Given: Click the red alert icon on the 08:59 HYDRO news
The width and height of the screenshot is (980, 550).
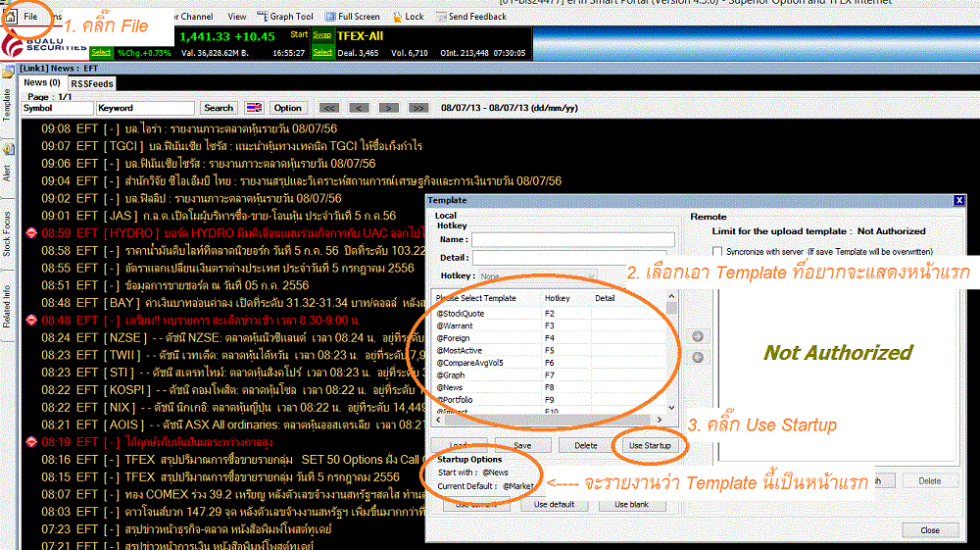Looking at the screenshot, I should pos(31,233).
